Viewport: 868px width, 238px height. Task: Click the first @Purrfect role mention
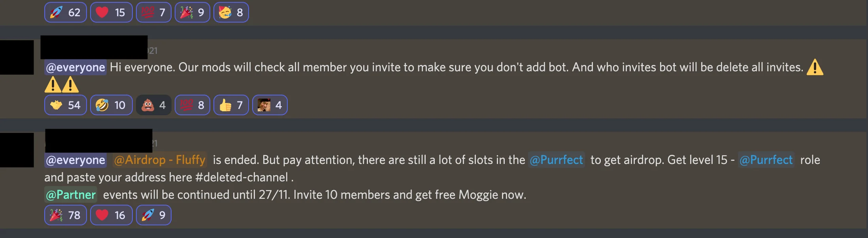click(556, 160)
